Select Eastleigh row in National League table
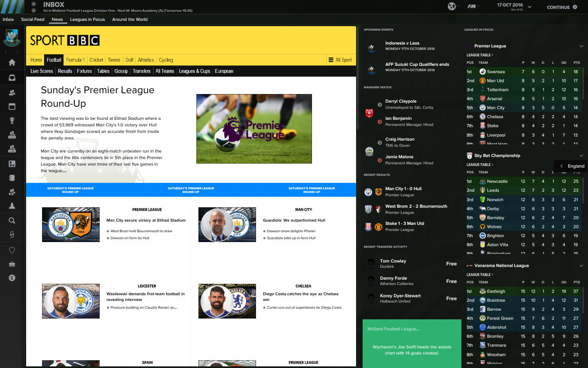588x368 pixels. click(523, 291)
